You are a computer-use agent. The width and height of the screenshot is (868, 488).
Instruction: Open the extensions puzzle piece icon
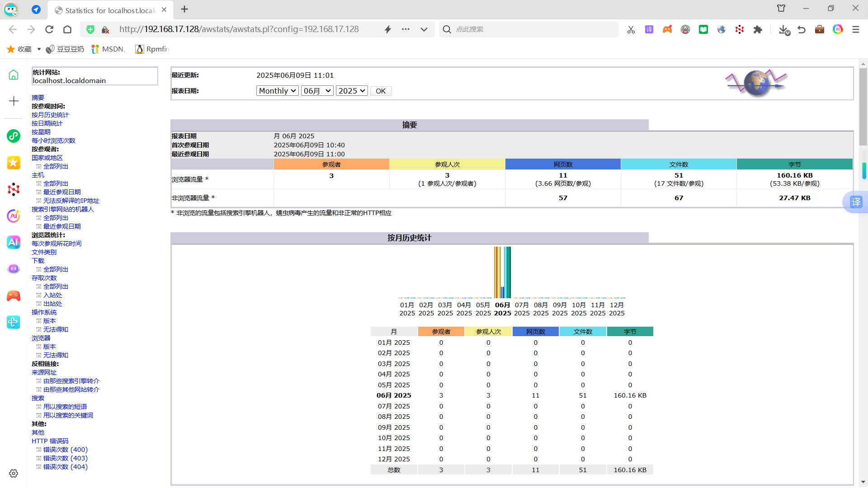[758, 29]
